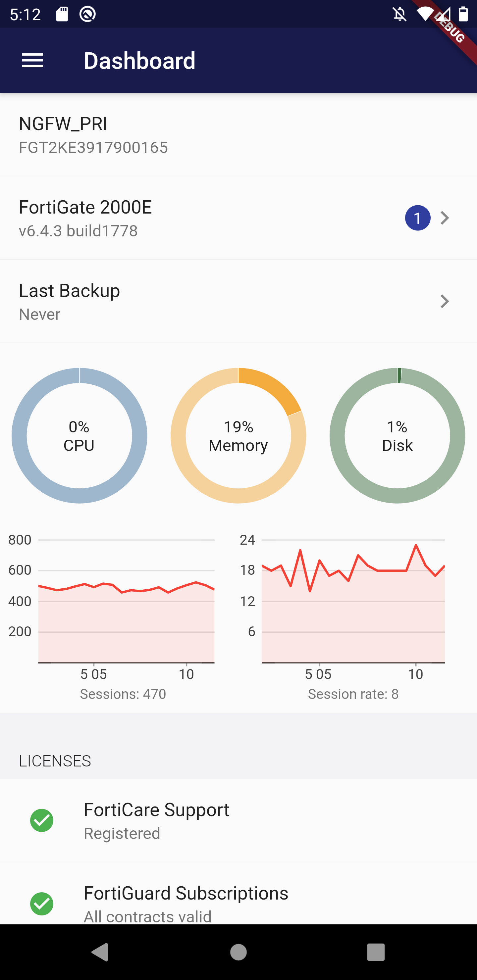Select the 0% CPU usage gauge
The width and height of the screenshot is (477, 980).
tap(79, 436)
